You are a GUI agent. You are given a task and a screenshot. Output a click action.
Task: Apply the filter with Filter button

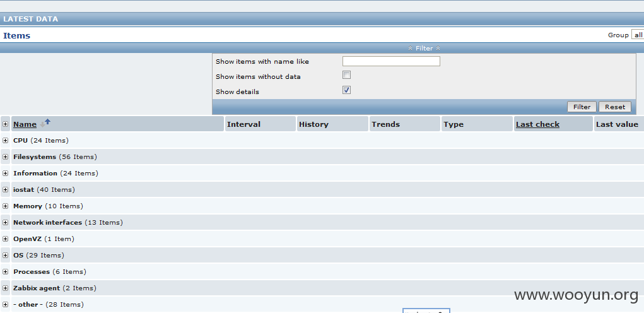point(582,107)
